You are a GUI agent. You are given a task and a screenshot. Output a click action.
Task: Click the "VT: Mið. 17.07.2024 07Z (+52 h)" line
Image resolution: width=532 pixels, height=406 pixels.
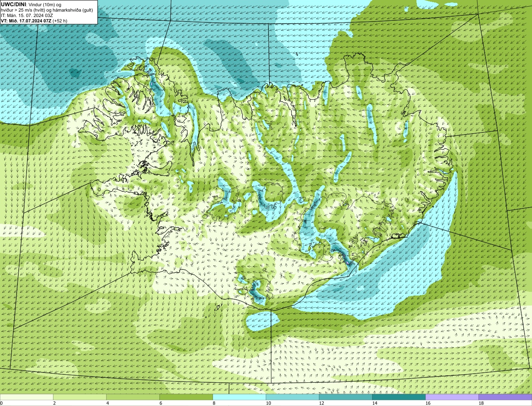coord(34,20)
